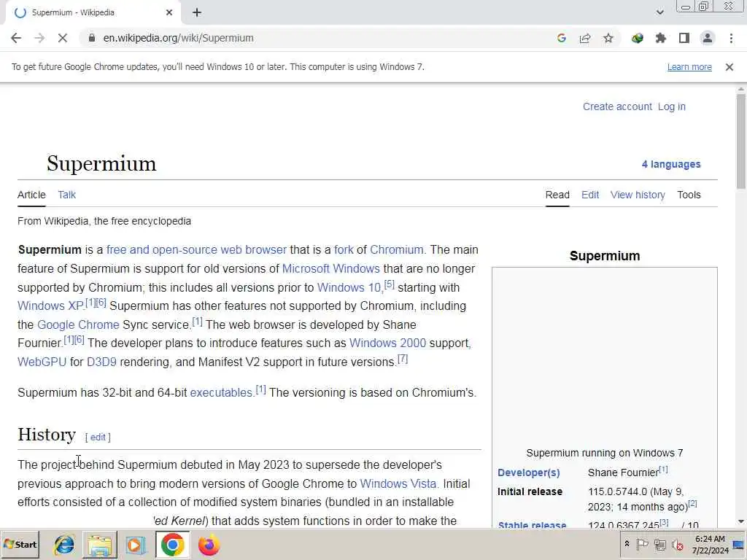This screenshot has height=560, width=747.
Task: Open the executables link
Action: coord(221,393)
